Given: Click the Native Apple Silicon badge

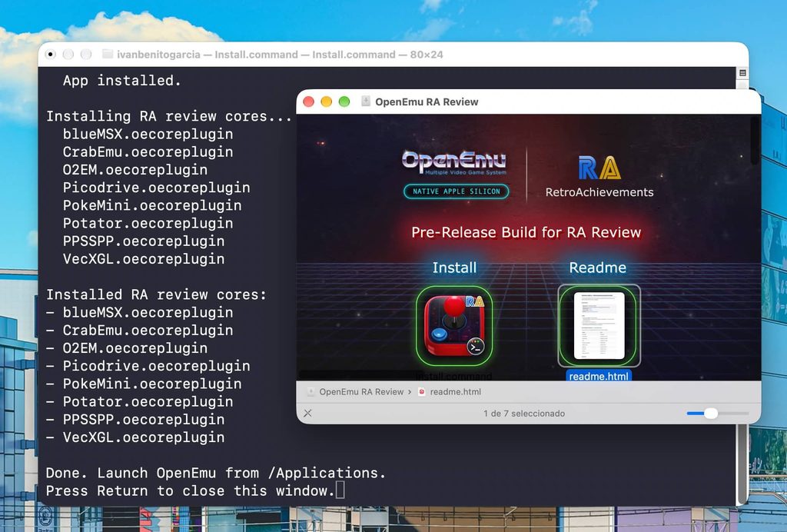Looking at the screenshot, I should [x=457, y=191].
